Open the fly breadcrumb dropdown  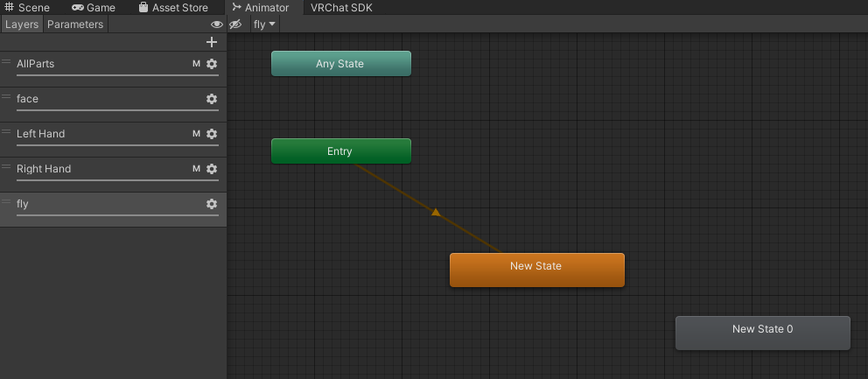tap(264, 25)
